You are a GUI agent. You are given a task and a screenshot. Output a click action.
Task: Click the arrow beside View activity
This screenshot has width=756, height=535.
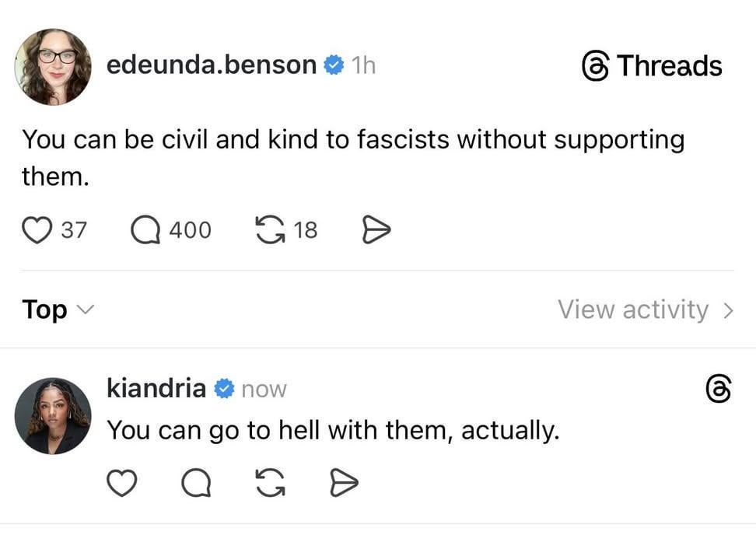click(x=728, y=310)
